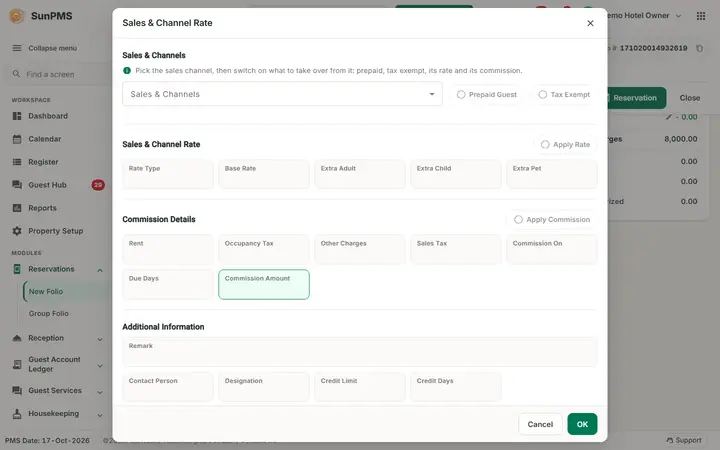Select the Designation field

(x=264, y=387)
